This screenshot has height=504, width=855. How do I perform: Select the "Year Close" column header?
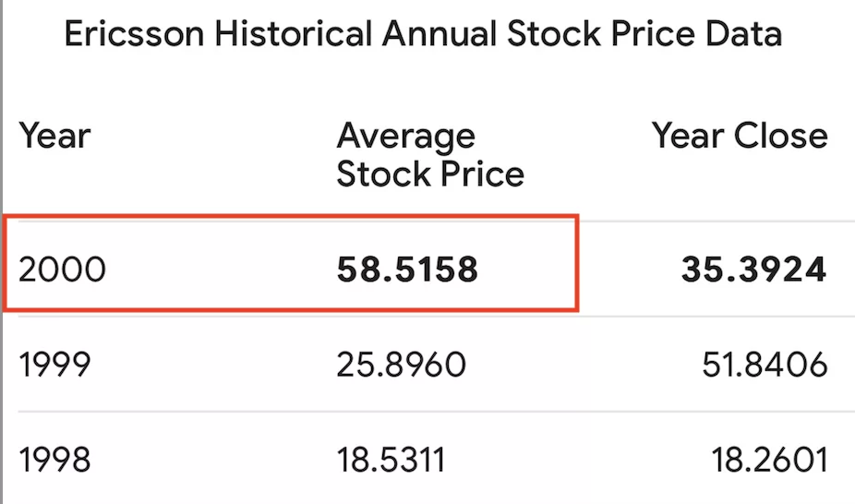click(740, 137)
